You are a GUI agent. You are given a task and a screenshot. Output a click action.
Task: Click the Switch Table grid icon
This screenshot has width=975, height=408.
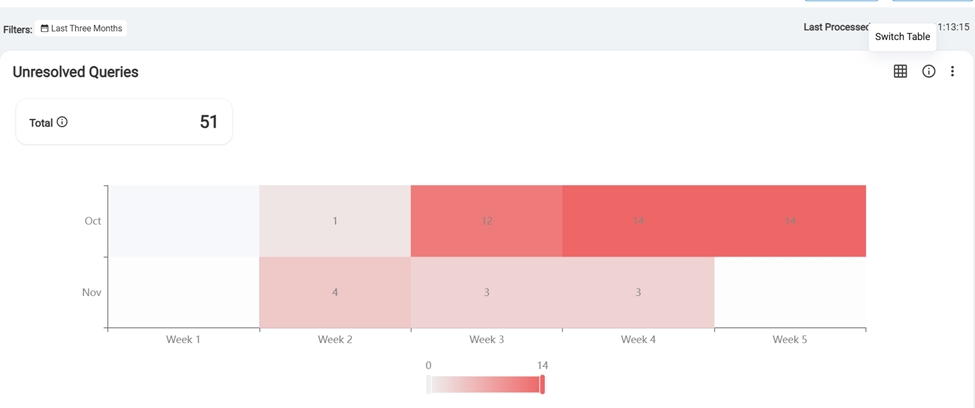point(900,71)
